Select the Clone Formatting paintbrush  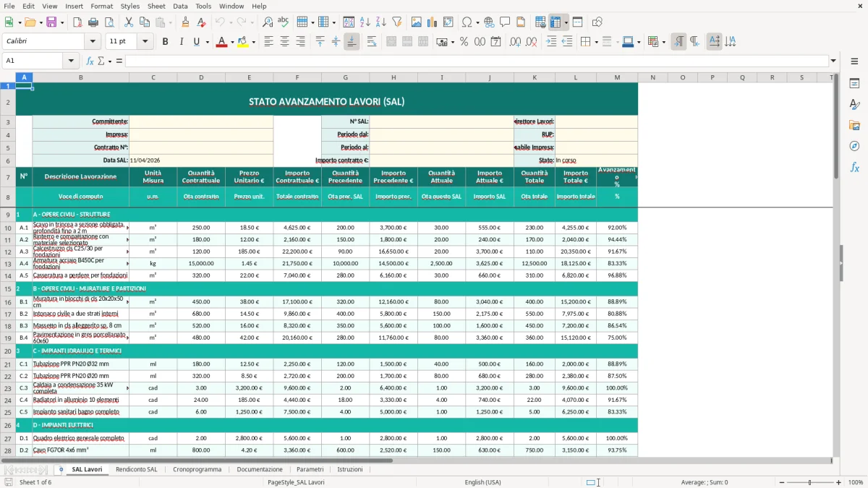tap(185, 22)
